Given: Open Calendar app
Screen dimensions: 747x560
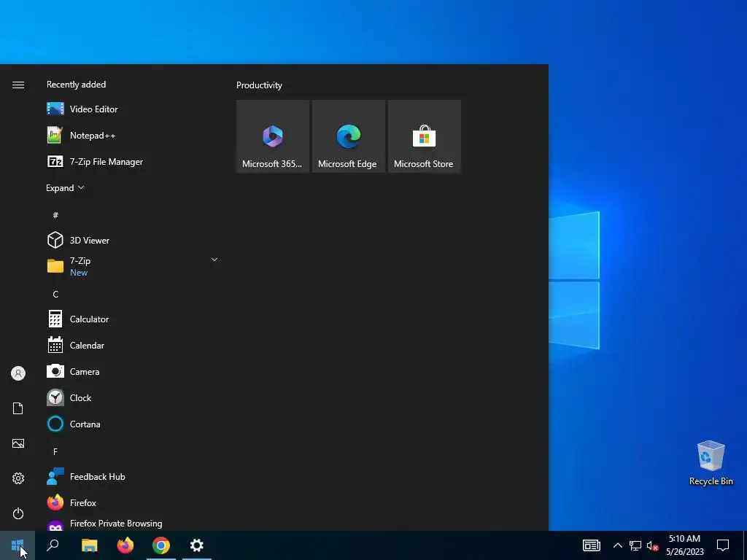Looking at the screenshot, I should click(133, 345).
